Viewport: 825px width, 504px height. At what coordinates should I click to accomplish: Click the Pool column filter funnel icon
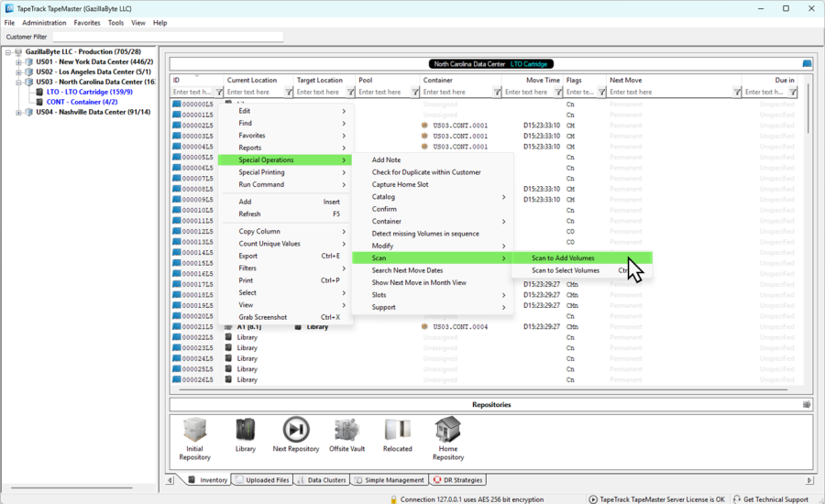tap(414, 92)
